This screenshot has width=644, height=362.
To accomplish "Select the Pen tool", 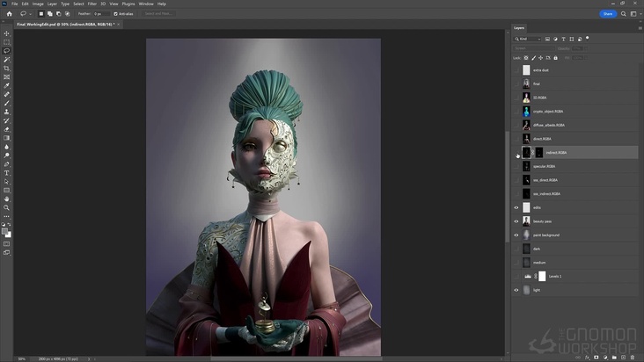I will (x=6, y=164).
